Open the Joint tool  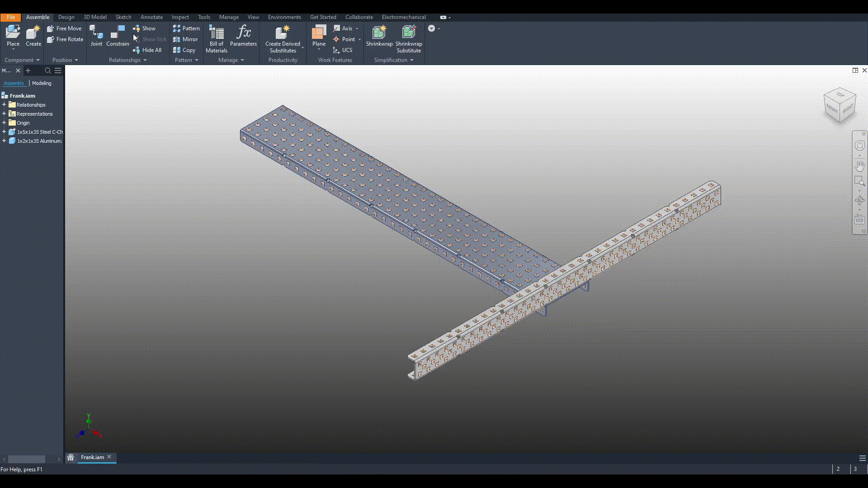tap(96, 36)
